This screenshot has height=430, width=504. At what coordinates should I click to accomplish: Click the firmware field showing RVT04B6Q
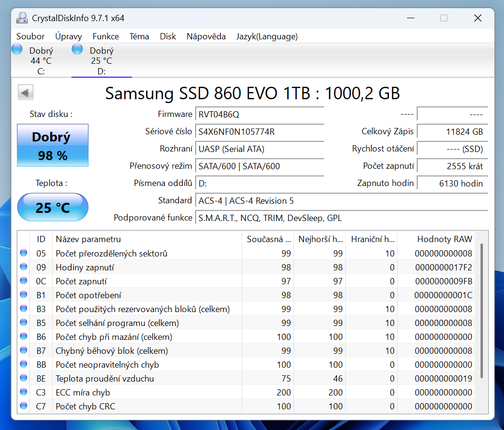click(259, 114)
